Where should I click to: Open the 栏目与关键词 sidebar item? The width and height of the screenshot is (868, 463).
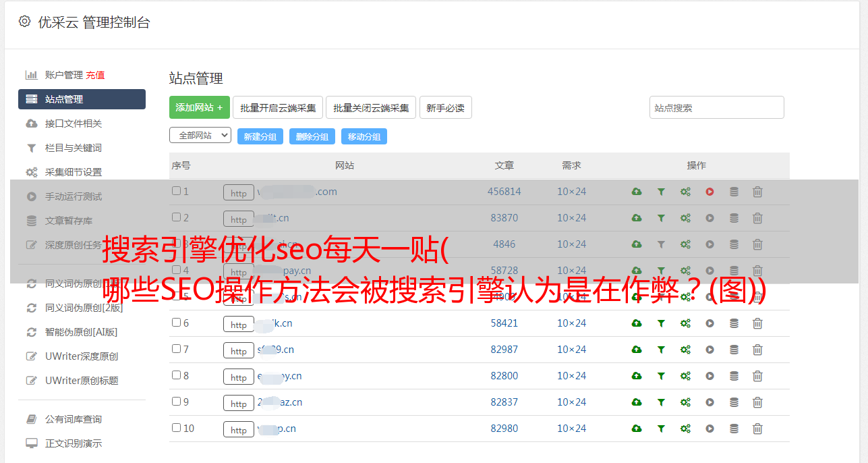(74, 148)
